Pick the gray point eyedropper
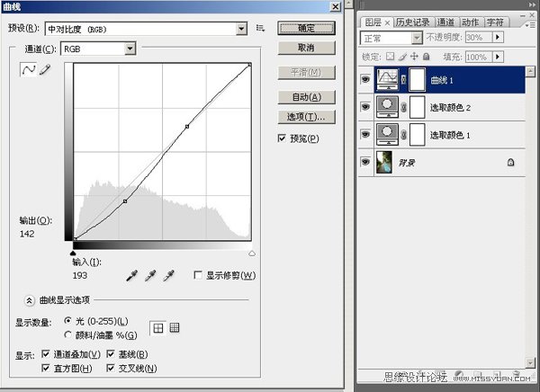Image resolution: width=540 pixels, height=392 pixels. (150, 274)
